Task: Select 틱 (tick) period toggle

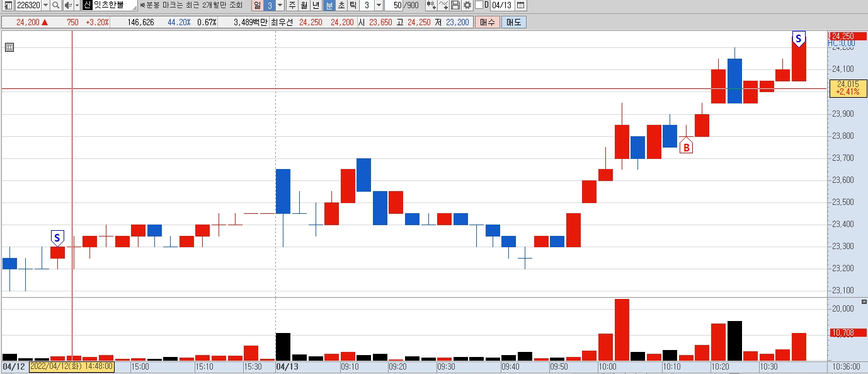Action: pyautogui.click(x=353, y=5)
